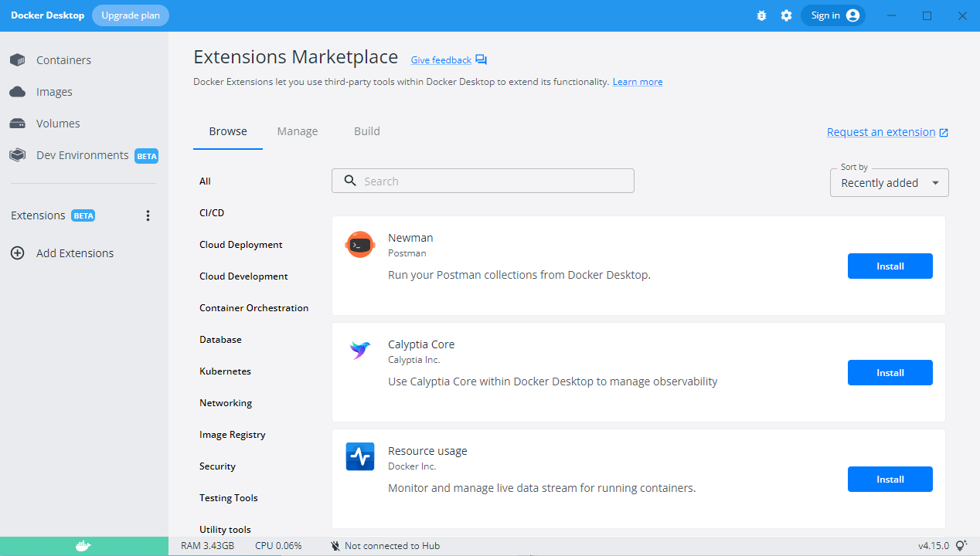Click the lightbulb tips icon in status bar
Image resolution: width=980 pixels, height=556 pixels.
tap(961, 546)
